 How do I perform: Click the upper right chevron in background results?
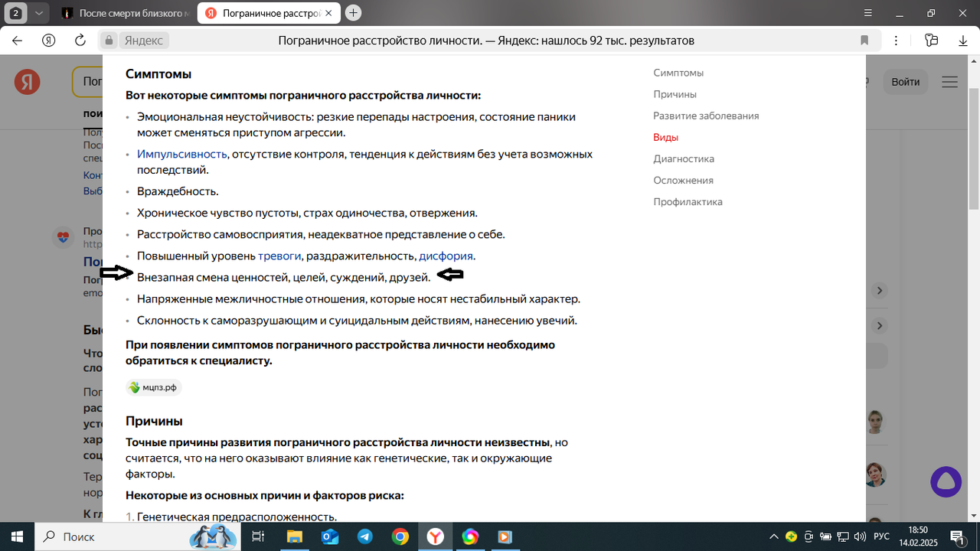point(880,291)
